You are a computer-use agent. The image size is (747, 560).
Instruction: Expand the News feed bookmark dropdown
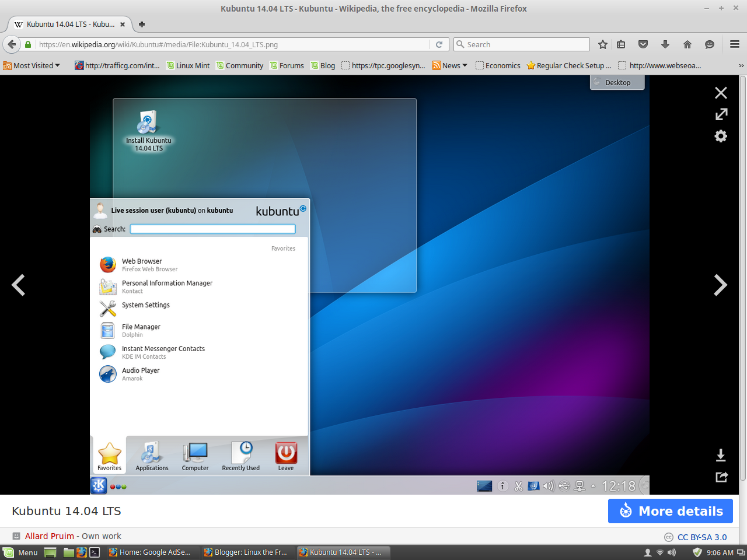click(449, 65)
